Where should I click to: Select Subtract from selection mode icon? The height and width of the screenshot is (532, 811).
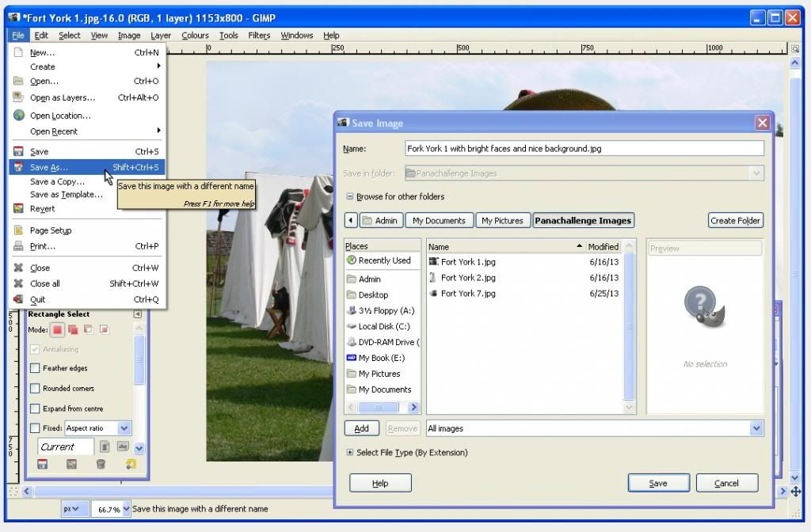[x=89, y=329]
